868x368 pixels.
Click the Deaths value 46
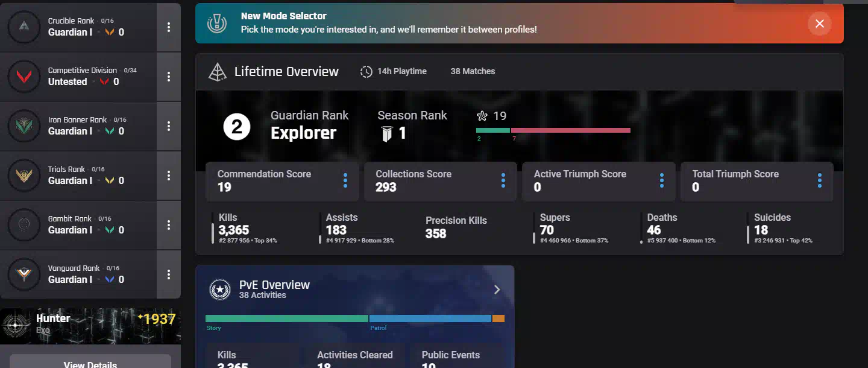(654, 230)
